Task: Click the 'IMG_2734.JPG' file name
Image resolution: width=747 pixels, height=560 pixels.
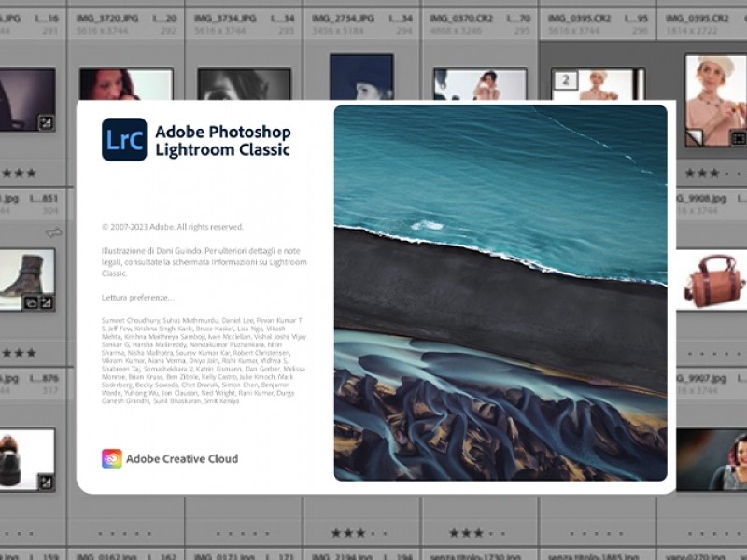Action: pos(343,19)
